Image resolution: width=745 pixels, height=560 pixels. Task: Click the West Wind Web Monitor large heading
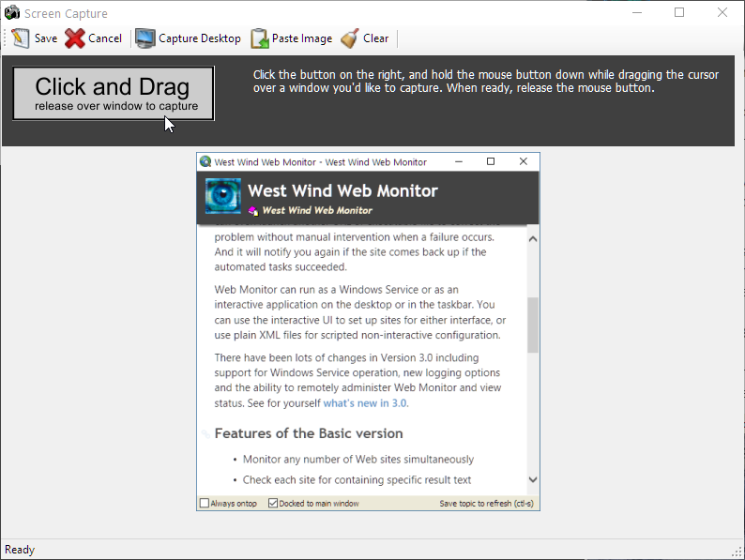pos(342,191)
